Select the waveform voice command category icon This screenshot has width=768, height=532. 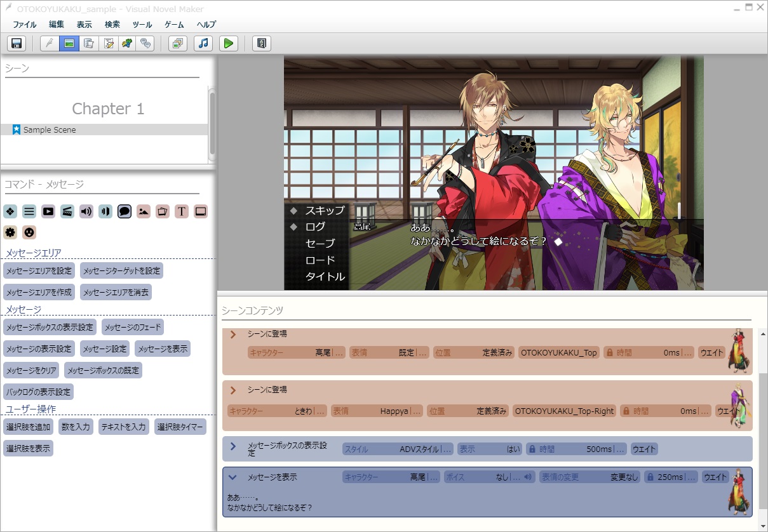click(x=105, y=211)
